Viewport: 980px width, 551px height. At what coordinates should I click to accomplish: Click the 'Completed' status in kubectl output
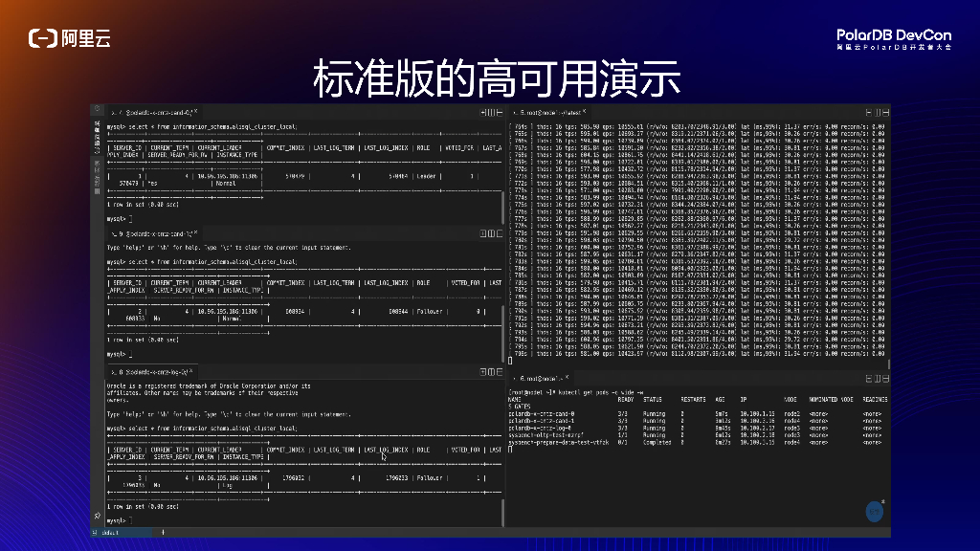pos(657,442)
